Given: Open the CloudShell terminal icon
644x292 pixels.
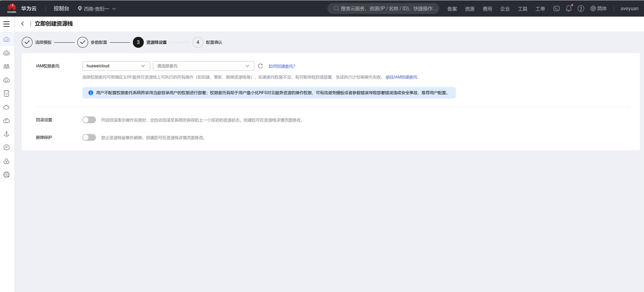Looking at the screenshot, I should click(556, 9).
